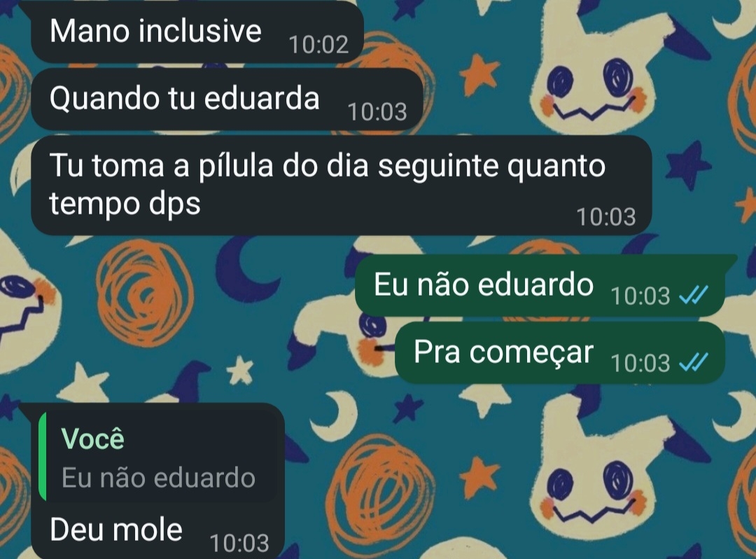Screen dimensions: 756x559
Task: Click the 10:03 timestamp on "Quando tu eduarda"
Action: pos(377,112)
